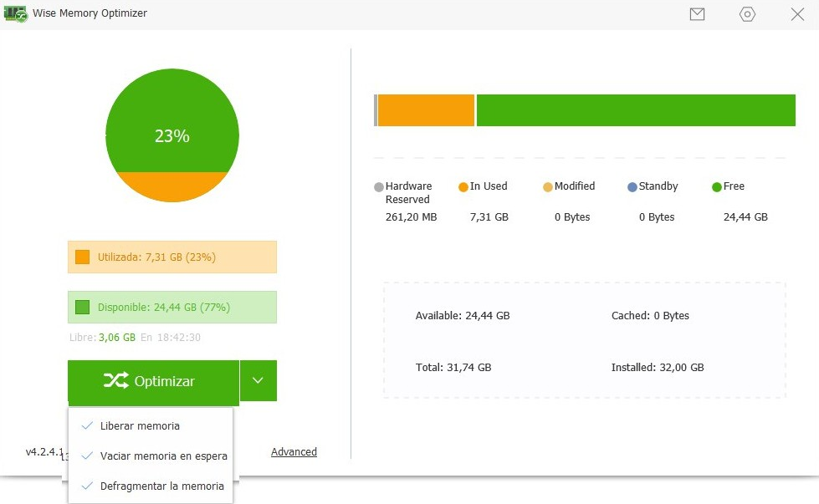Click the In Used legend dot

463,186
